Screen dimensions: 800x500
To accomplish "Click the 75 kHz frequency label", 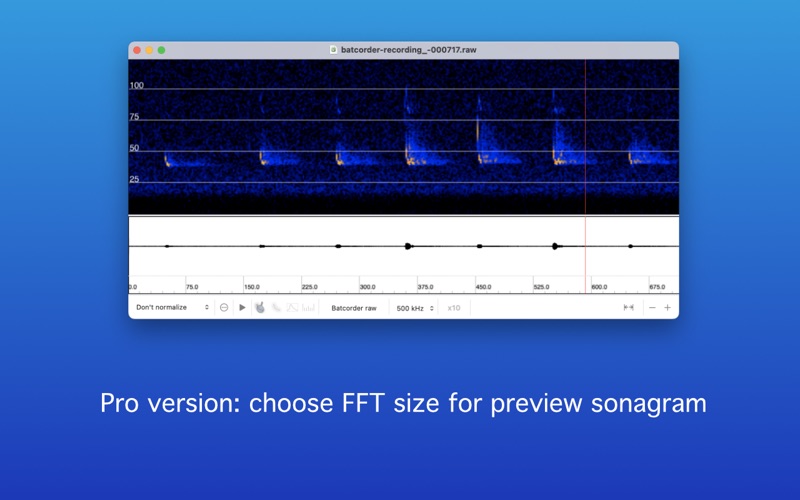I will tap(134, 116).
